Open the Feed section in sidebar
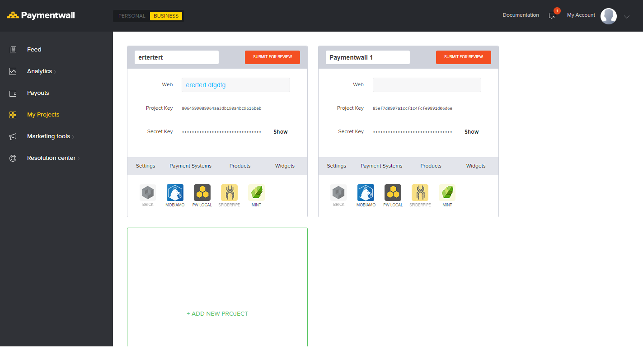The height and width of the screenshot is (364, 643). 34,49
